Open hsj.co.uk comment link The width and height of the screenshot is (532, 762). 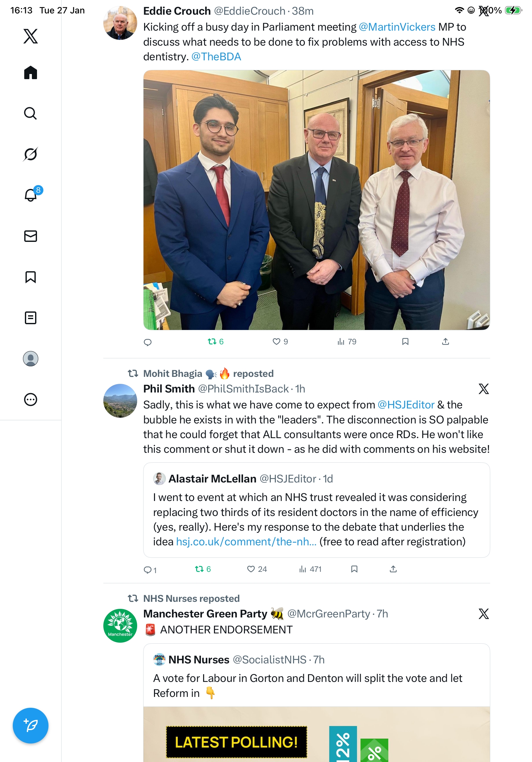[246, 542]
